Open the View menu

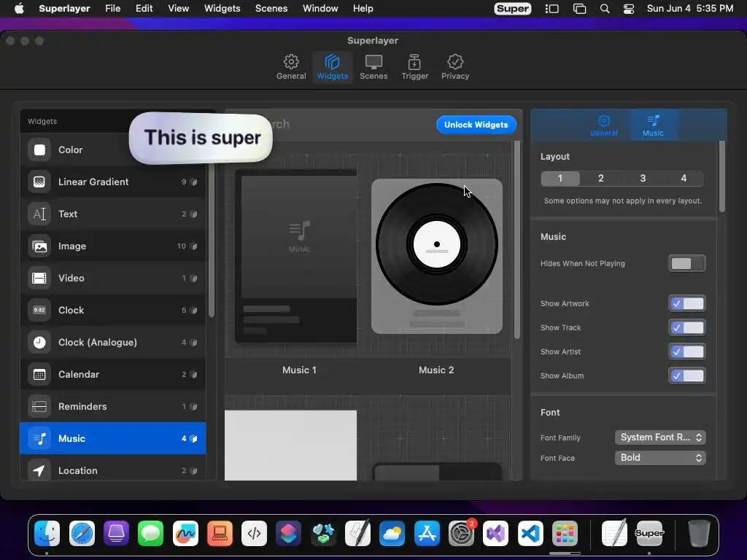[178, 9]
